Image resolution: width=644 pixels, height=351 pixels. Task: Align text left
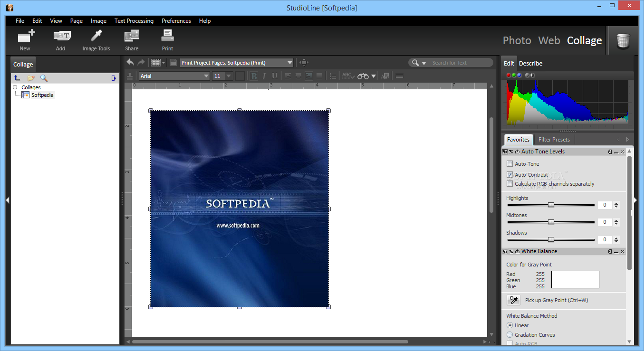(x=288, y=76)
